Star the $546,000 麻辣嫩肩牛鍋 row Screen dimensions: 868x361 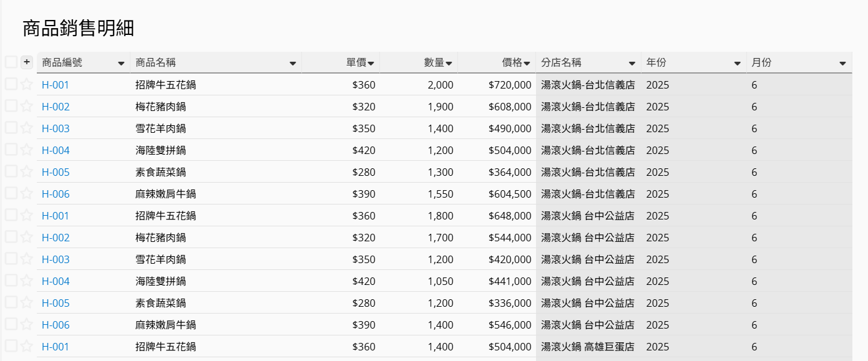(x=26, y=324)
